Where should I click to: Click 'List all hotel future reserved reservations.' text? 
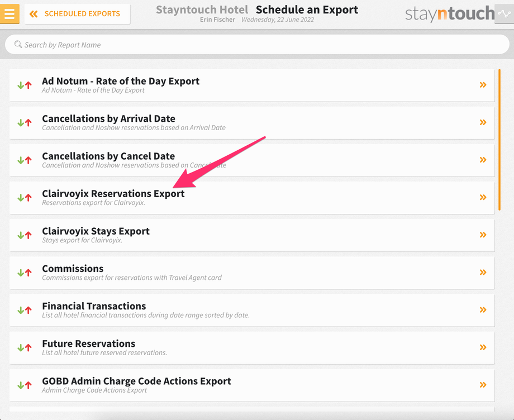click(x=104, y=352)
